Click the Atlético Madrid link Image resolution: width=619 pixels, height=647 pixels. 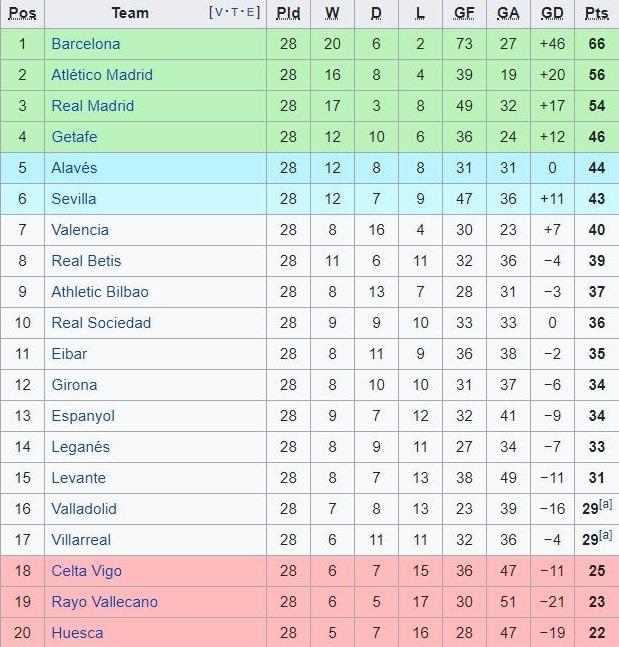102,75
